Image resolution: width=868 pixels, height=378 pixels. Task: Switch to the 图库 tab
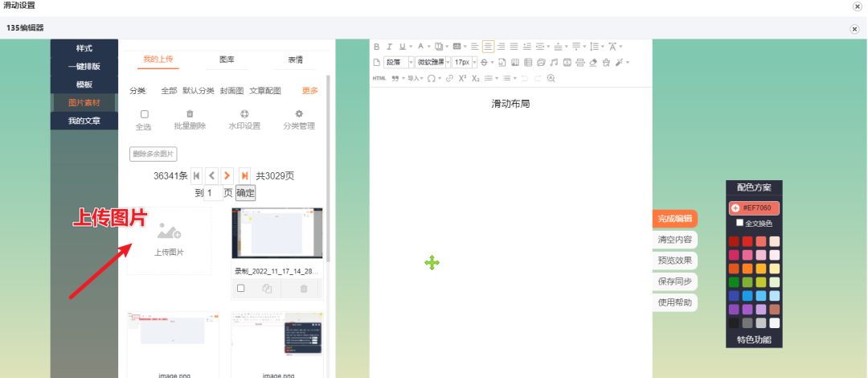pos(227,60)
